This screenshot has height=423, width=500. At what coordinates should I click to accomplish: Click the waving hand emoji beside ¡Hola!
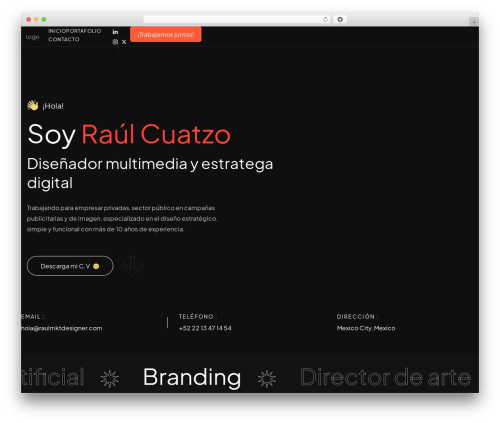[x=33, y=105]
